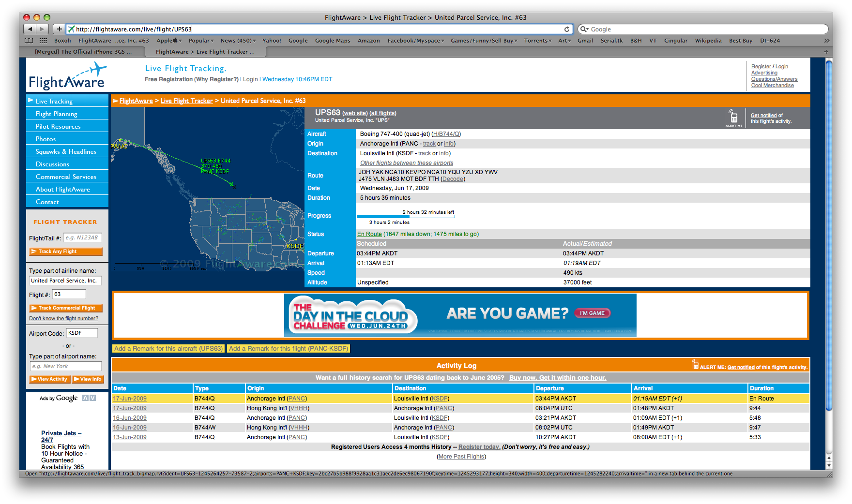This screenshot has width=852, height=504.
Task: Open the Other flights between these airports link
Action: point(407,163)
